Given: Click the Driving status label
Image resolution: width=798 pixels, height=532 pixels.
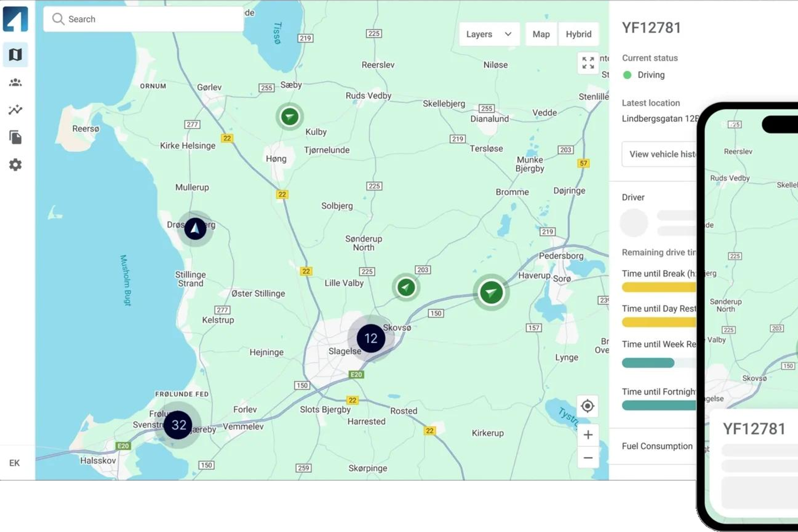Looking at the screenshot, I should 651,75.
